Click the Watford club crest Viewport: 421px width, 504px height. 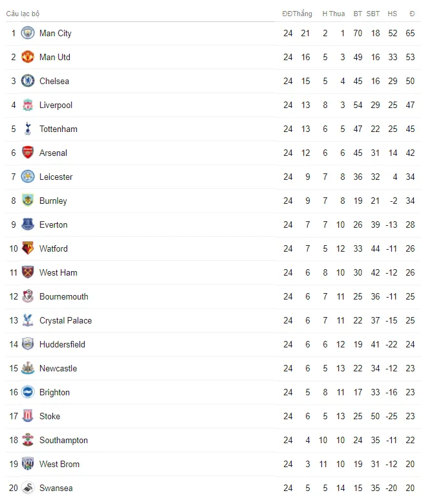tap(28, 248)
